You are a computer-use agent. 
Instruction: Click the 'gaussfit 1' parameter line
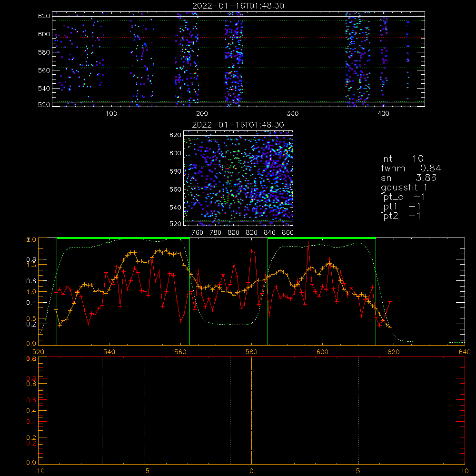click(404, 187)
